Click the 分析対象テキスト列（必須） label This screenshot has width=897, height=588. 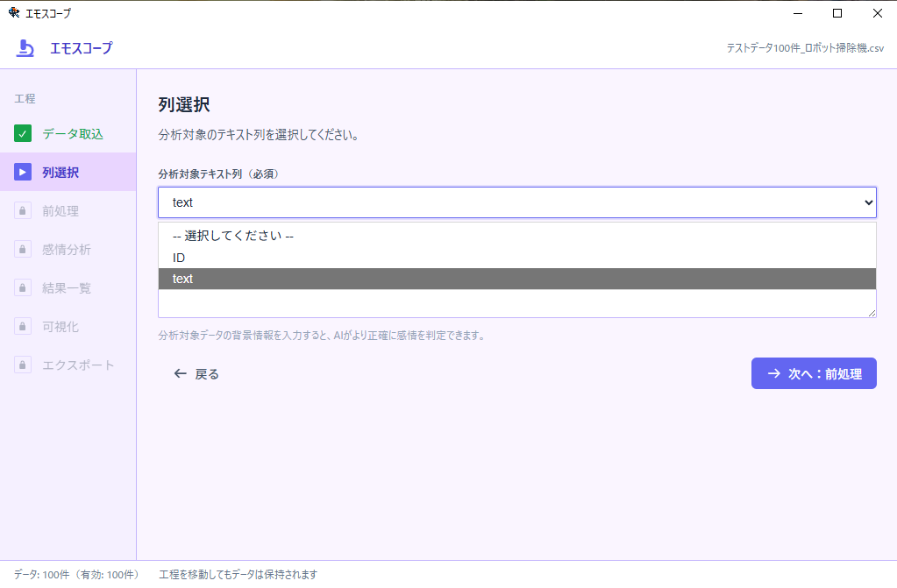point(218,174)
